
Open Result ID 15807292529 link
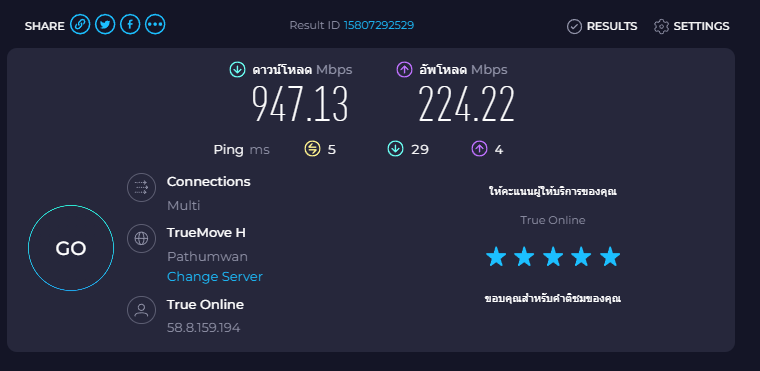[379, 25]
